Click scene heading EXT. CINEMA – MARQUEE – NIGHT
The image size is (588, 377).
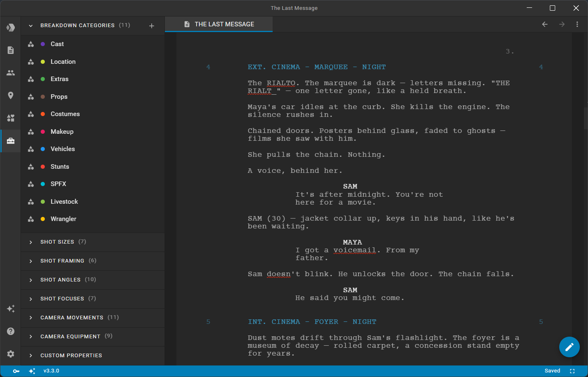317,67
